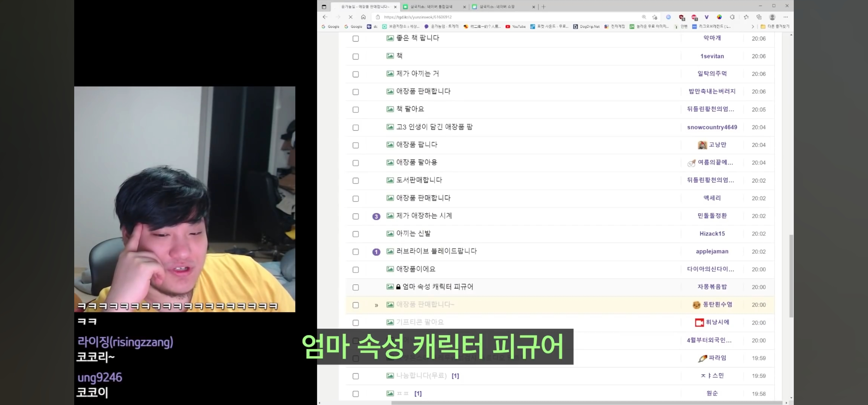Screen dimensions: 868x405
Task: Switch to '삼국지ds : 네이버 쇼핑' tab
Action: click(497, 7)
